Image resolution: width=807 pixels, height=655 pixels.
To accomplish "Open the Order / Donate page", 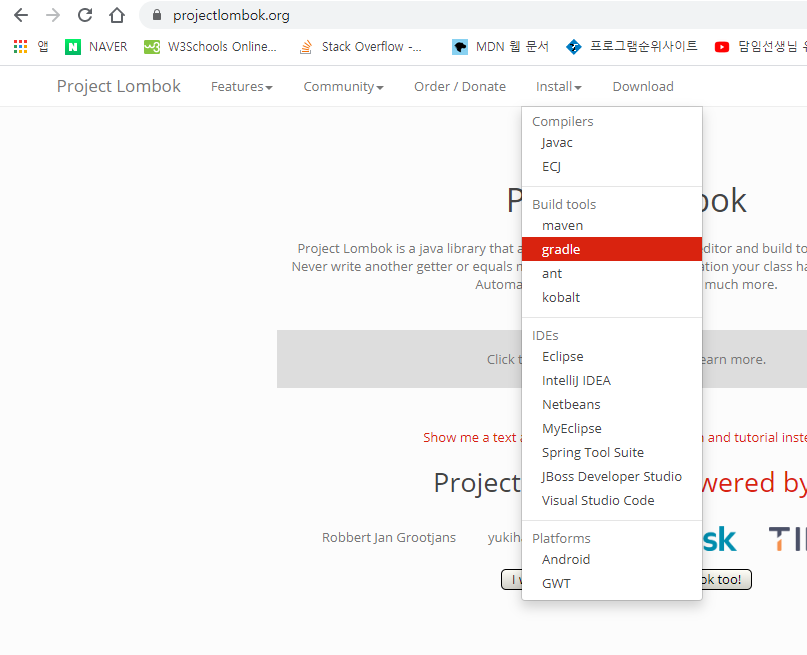I will pyautogui.click(x=460, y=86).
